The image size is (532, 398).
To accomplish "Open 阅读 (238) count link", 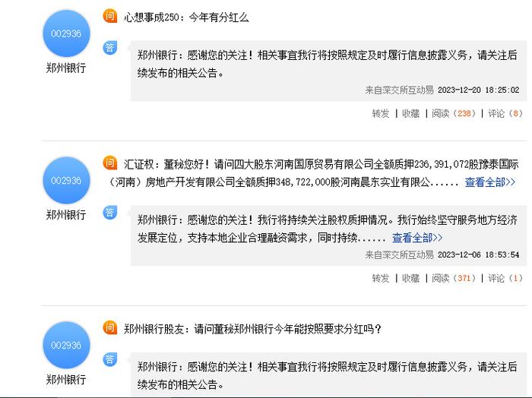I will point(453,113).
